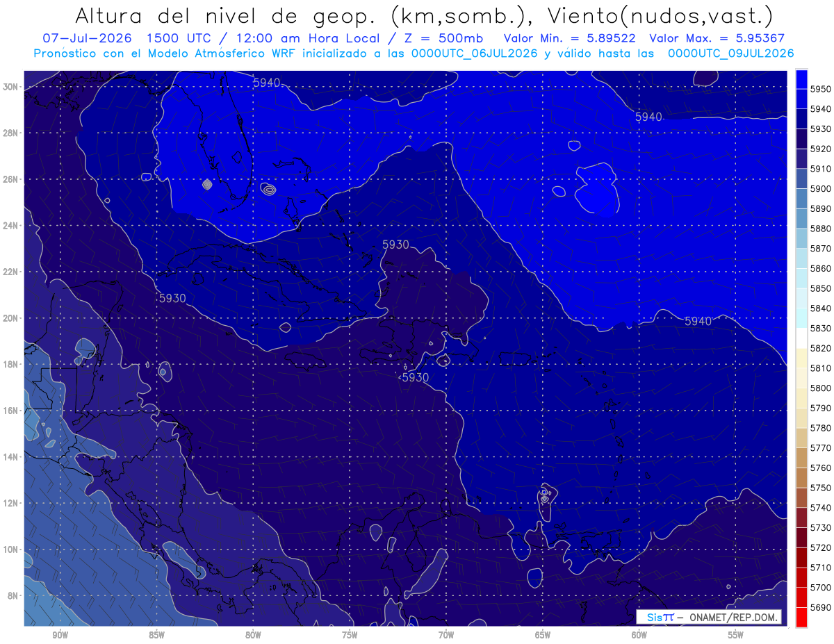The width and height of the screenshot is (834, 644).
Task: Click the 10N latitude axis label
Action: tap(11, 550)
